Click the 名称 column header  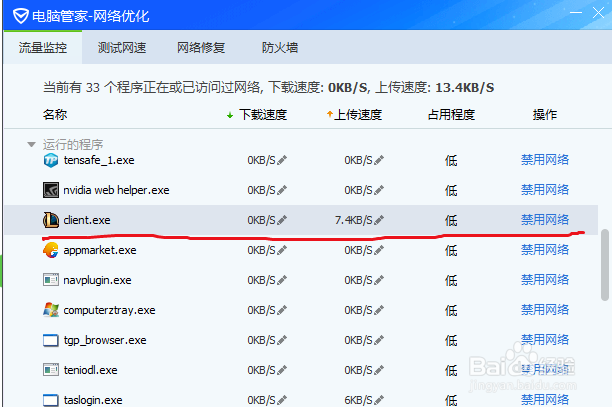(x=55, y=115)
